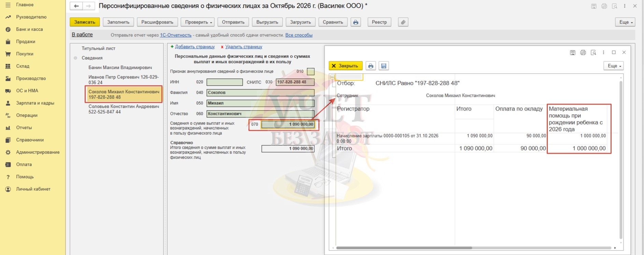The width and height of the screenshot is (644, 255).
Task: Click the horizontal scrollbar in the report popup
Action: 404,248
